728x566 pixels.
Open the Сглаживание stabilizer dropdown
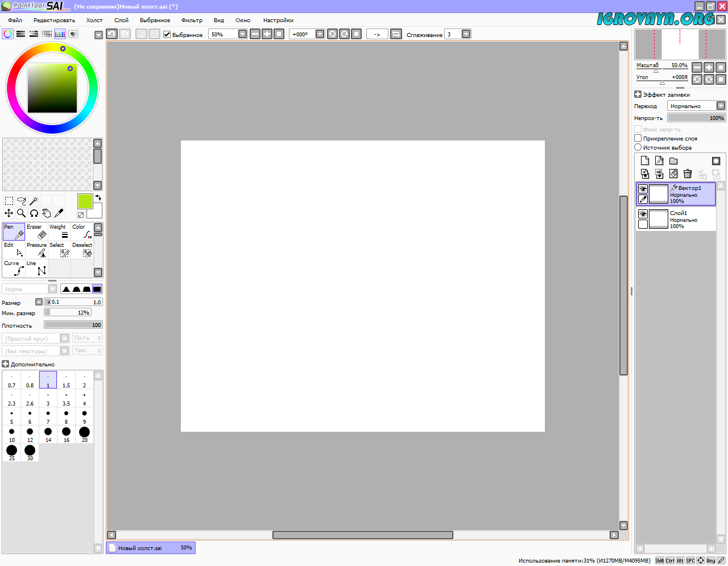pyautogui.click(x=466, y=34)
